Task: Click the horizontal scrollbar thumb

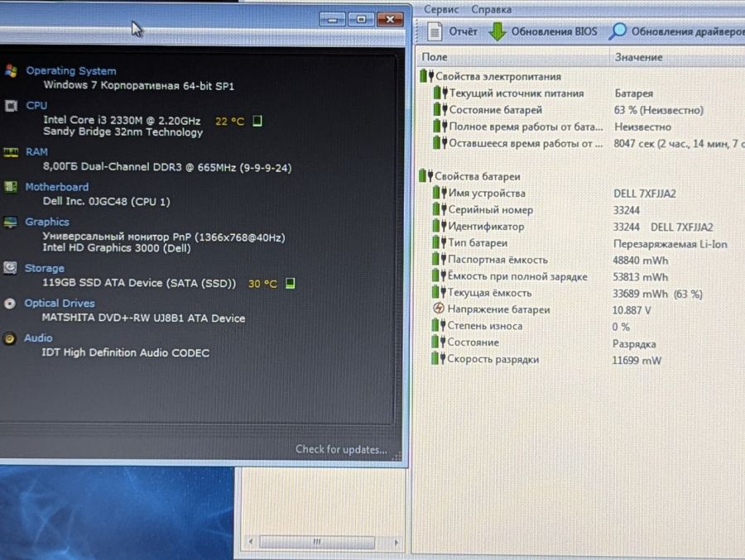Action: pos(317,542)
